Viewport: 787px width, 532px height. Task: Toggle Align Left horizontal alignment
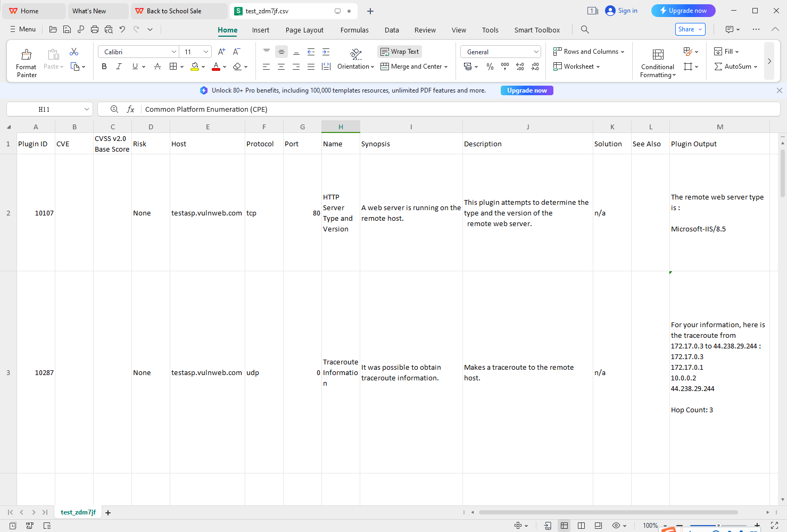pos(266,66)
